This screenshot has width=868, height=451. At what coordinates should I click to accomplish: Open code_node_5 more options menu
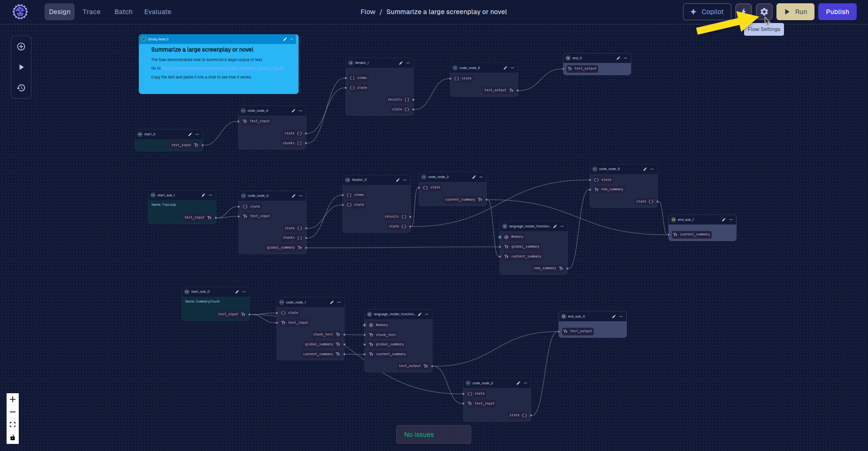[652, 169]
